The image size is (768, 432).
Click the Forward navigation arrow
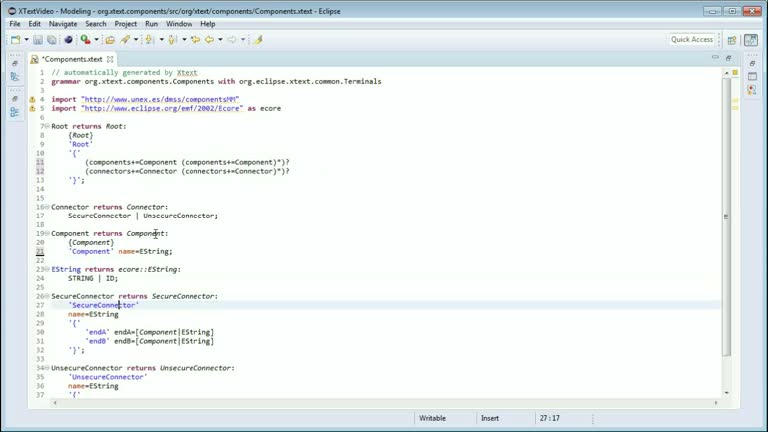pos(232,40)
